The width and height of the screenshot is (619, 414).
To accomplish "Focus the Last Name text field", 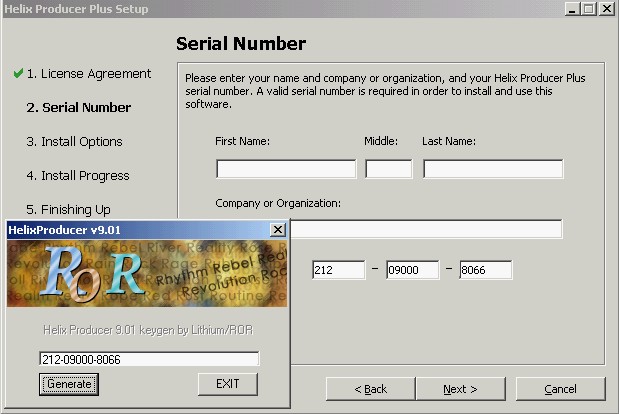I will (493, 169).
